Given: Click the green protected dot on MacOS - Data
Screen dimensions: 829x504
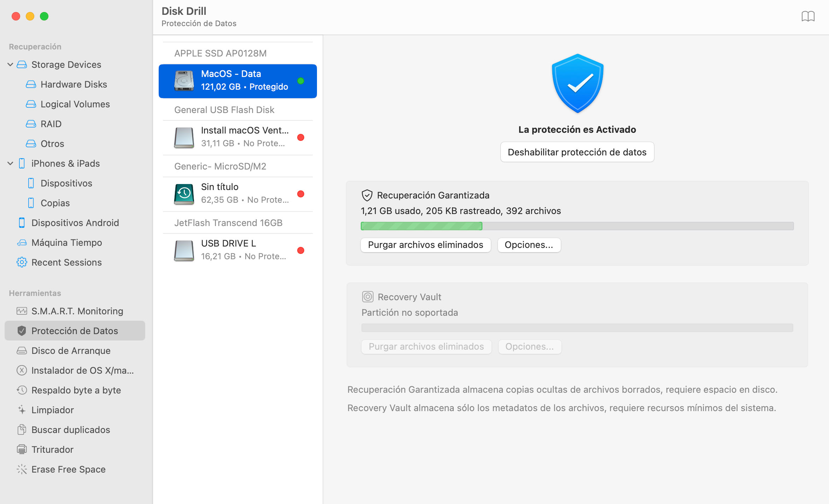Looking at the screenshot, I should coord(301,81).
